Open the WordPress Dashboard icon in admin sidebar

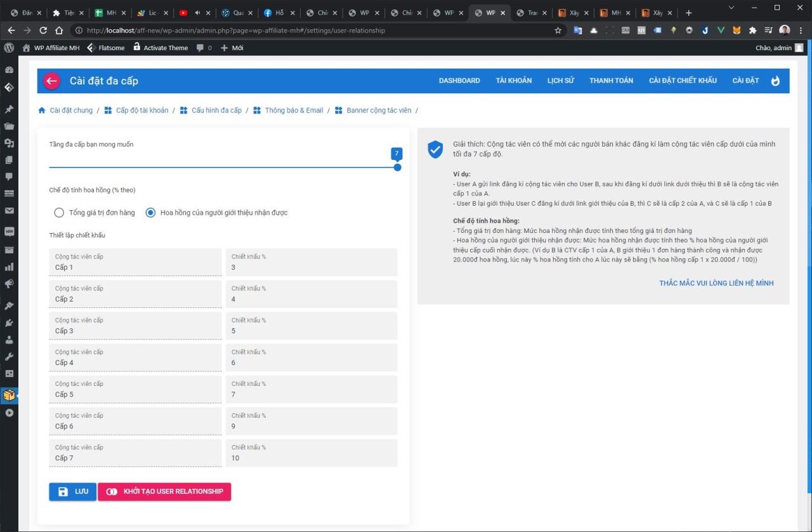click(9, 70)
